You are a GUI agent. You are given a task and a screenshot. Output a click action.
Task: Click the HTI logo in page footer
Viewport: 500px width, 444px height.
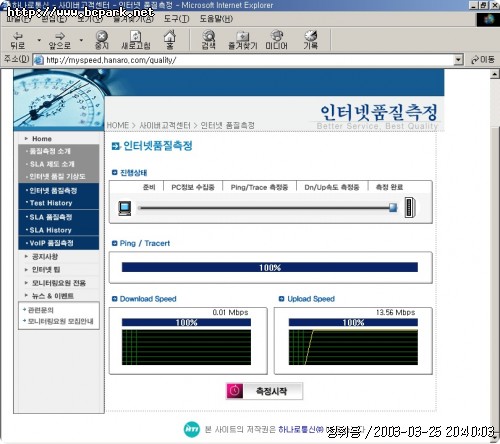click(192, 429)
